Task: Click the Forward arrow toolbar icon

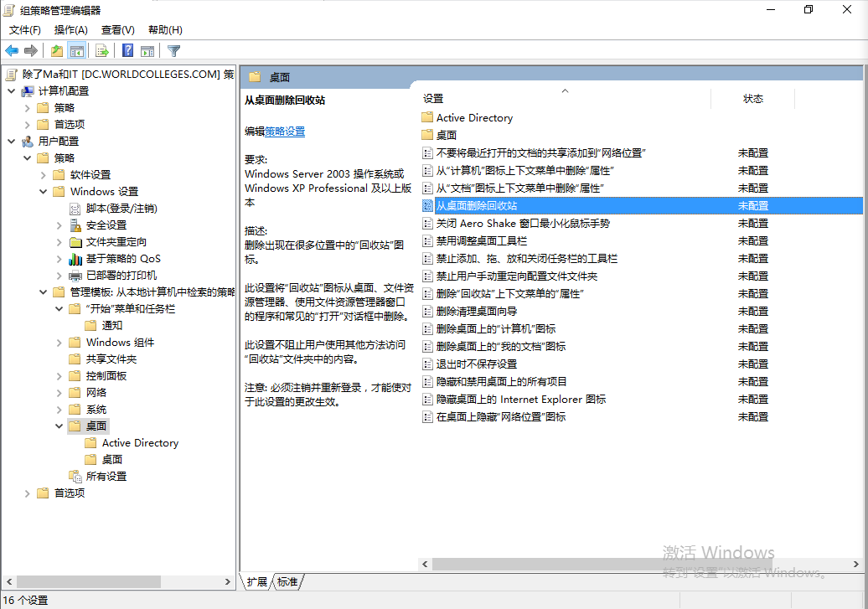Action: click(31, 51)
